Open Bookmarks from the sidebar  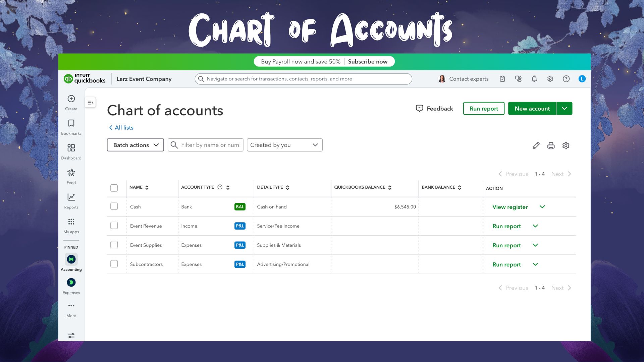[x=71, y=124]
